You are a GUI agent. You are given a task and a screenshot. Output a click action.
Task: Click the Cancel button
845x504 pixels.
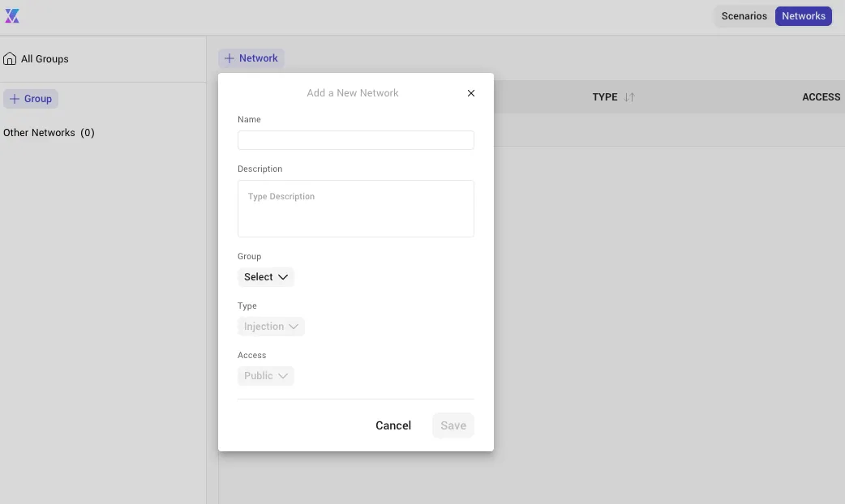click(393, 425)
